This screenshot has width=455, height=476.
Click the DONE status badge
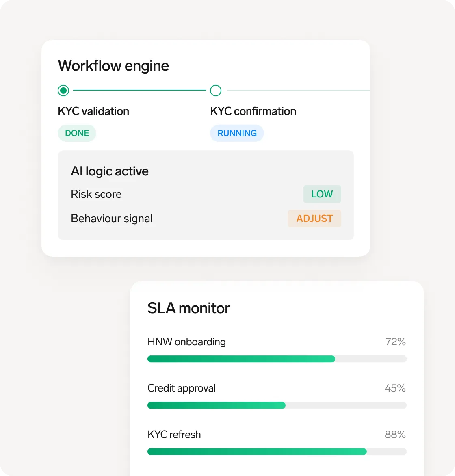[77, 133]
